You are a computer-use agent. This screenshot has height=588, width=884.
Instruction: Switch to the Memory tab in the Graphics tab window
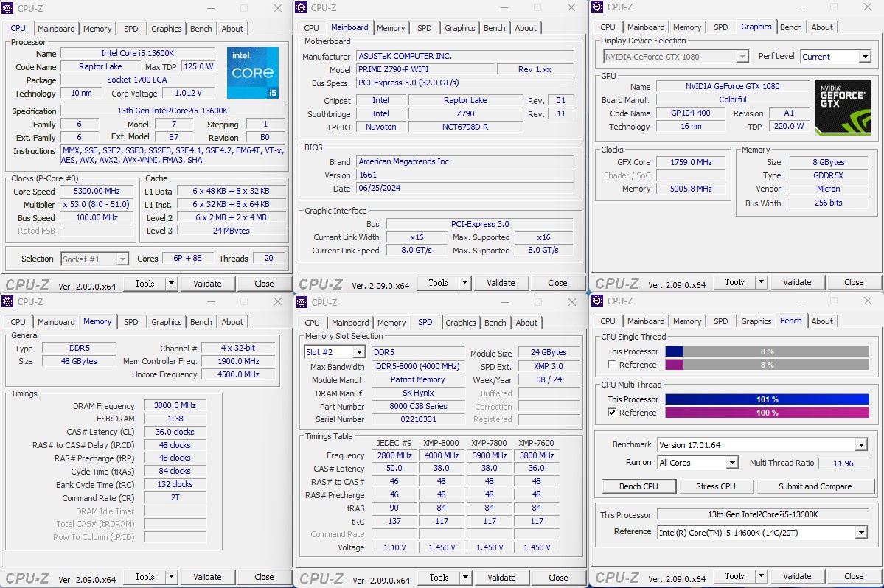click(687, 27)
